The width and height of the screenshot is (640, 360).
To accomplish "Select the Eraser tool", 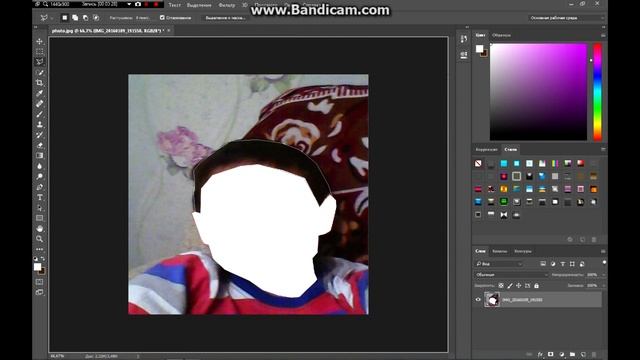I will coord(40,145).
